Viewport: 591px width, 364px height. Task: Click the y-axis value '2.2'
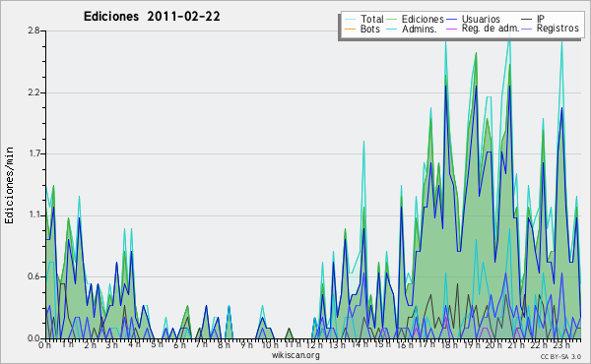coord(33,92)
